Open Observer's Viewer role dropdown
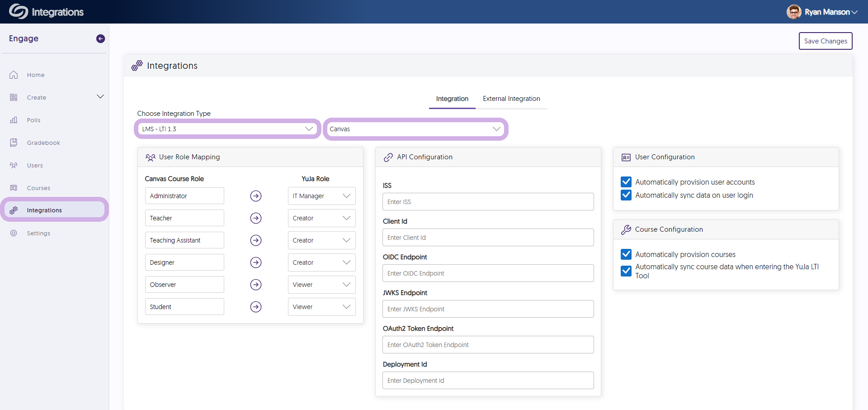 click(x=321, y=285)
